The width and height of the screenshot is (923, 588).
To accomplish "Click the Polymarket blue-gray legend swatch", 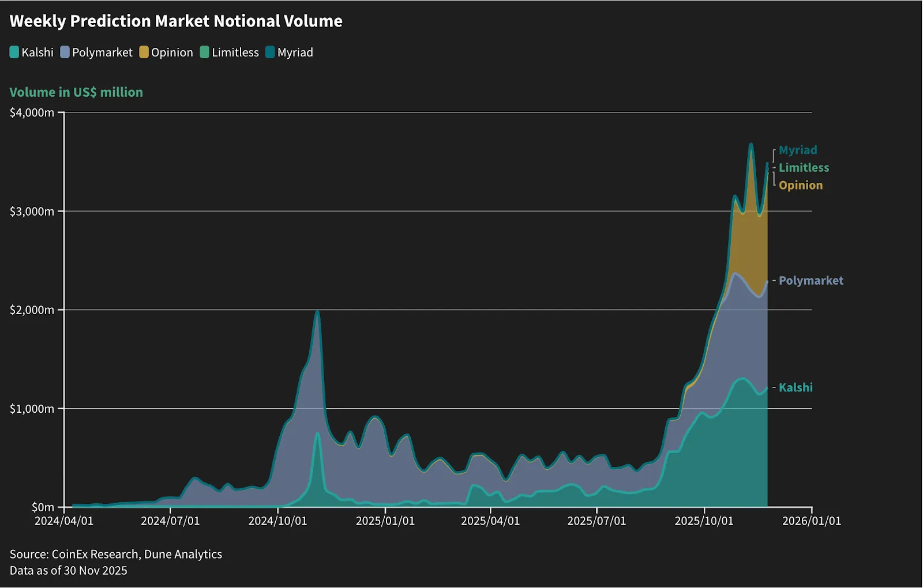I will [65, 52].
